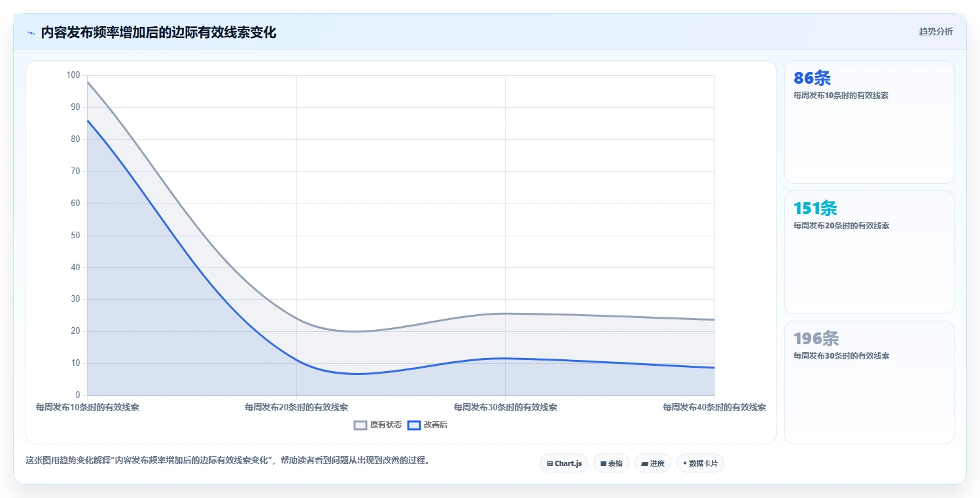Select the 表格 tag
Viewport: 980px width, 498px height.
(611, 463)
